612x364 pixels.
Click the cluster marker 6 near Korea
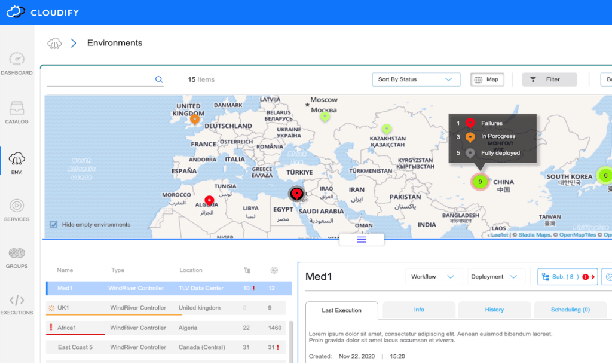(605, 176)
